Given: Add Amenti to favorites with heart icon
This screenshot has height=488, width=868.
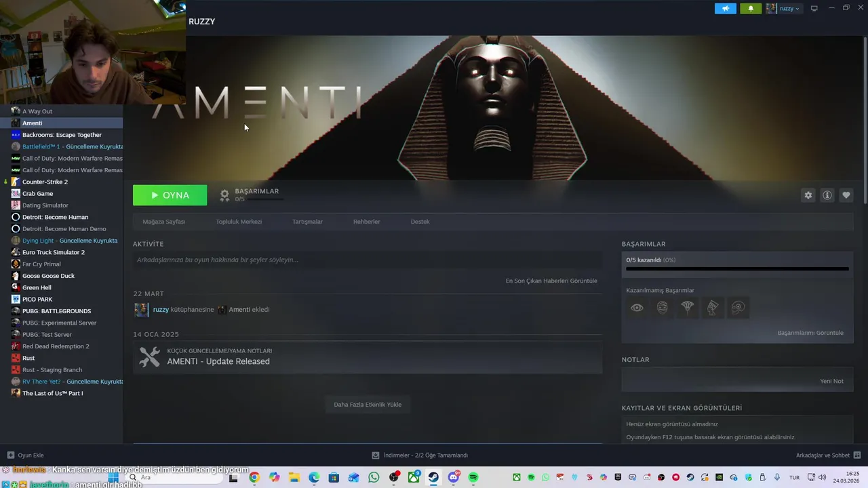Looking at the screenshot, I should click(x=846, y=195).
